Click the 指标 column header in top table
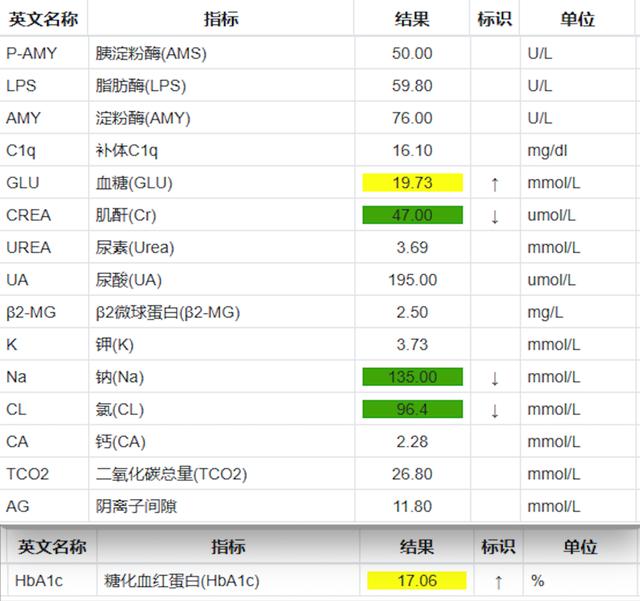The image size is (640, 601). coord(221,19)
